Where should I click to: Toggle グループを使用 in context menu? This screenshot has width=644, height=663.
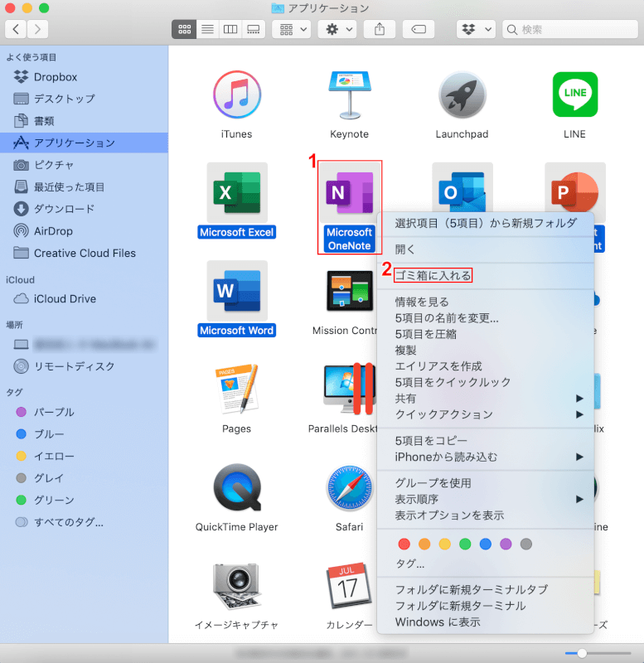click(x=485, y=483)
